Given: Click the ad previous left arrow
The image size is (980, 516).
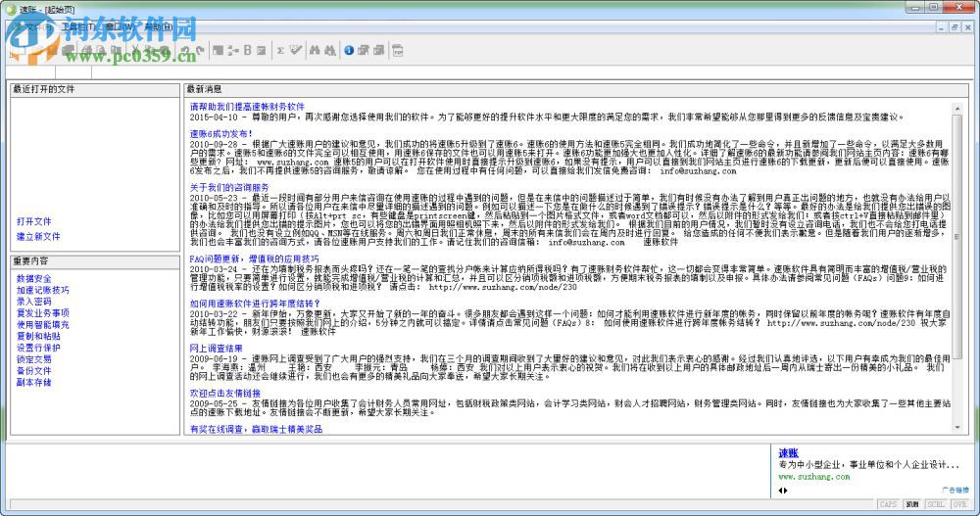Looking at the screenshot, I should (x=781, y=491).
